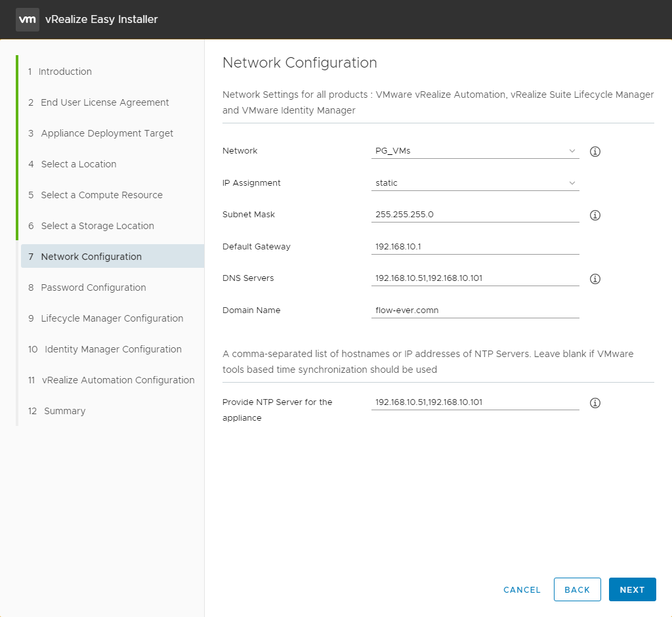Screen dimensions: 672x617
Task: Go to step 1 Introduction
Action: [60, 72]
